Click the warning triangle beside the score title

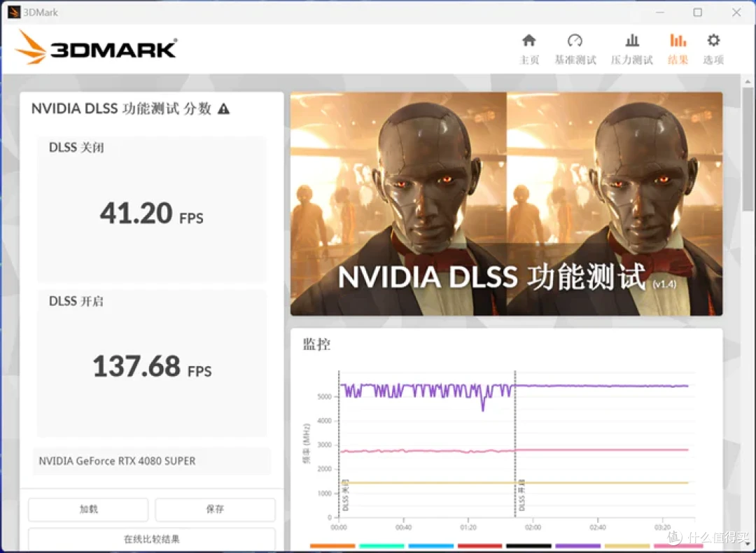224,109
